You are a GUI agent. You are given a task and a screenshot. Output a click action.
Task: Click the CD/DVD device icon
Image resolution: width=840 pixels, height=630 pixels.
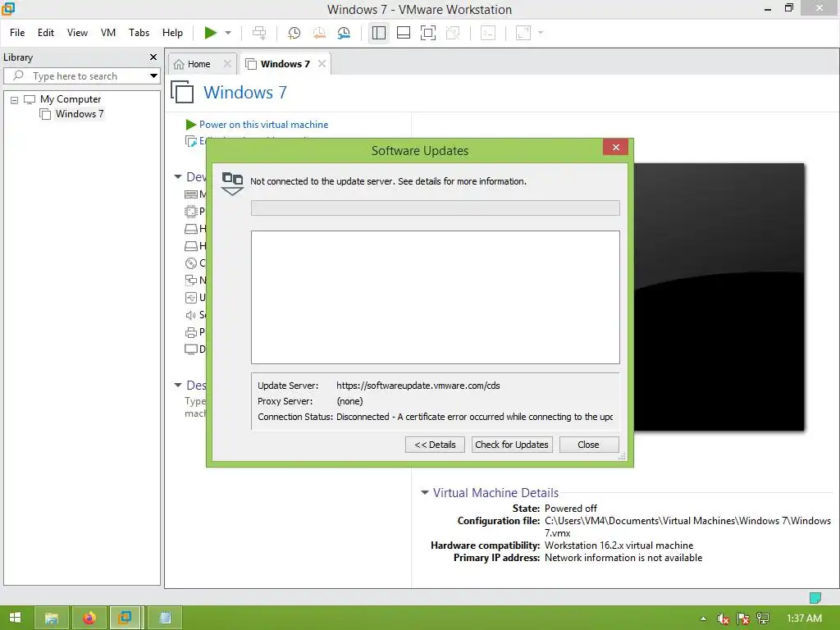click(190, 263)
